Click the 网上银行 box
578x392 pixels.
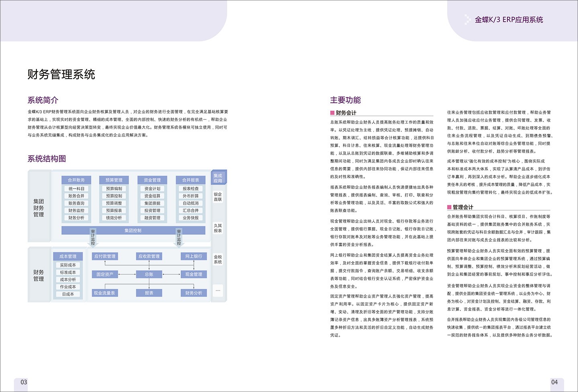[x=194, y=256]
